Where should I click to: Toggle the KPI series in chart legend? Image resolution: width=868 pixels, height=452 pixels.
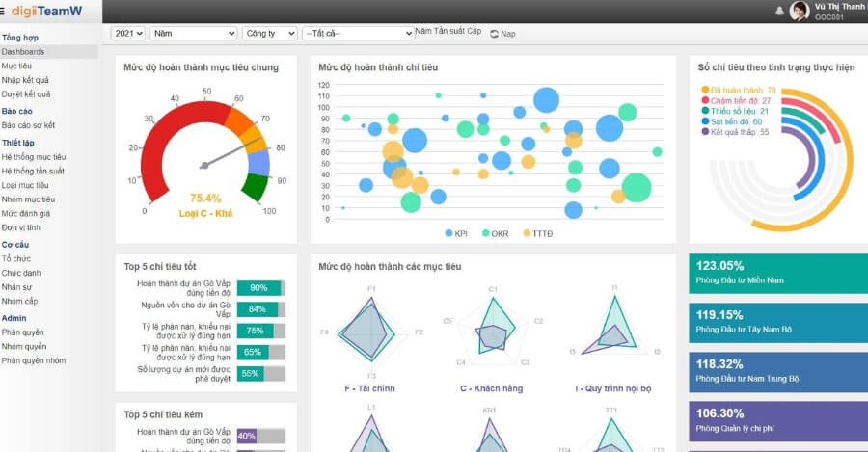[455, 233]
